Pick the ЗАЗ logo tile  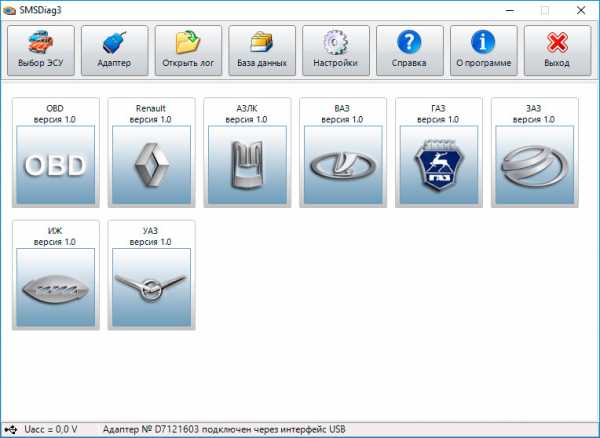coord(535,153)
